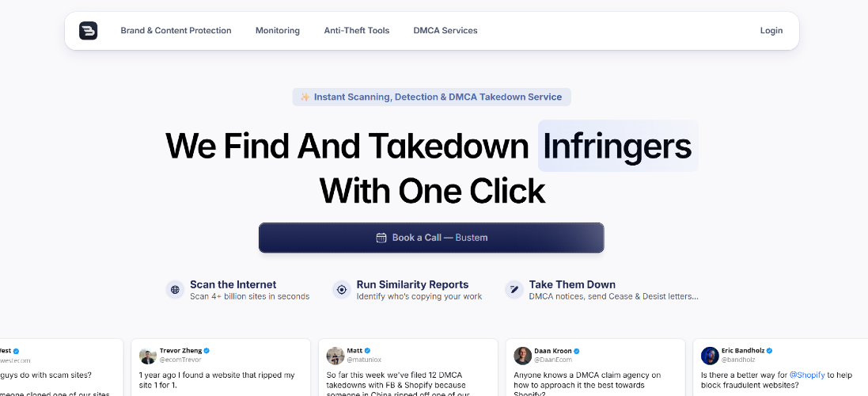Click Eric Bandholz's profile avatar
Viewport: 868px width, 396px height.
pos(710,356)
